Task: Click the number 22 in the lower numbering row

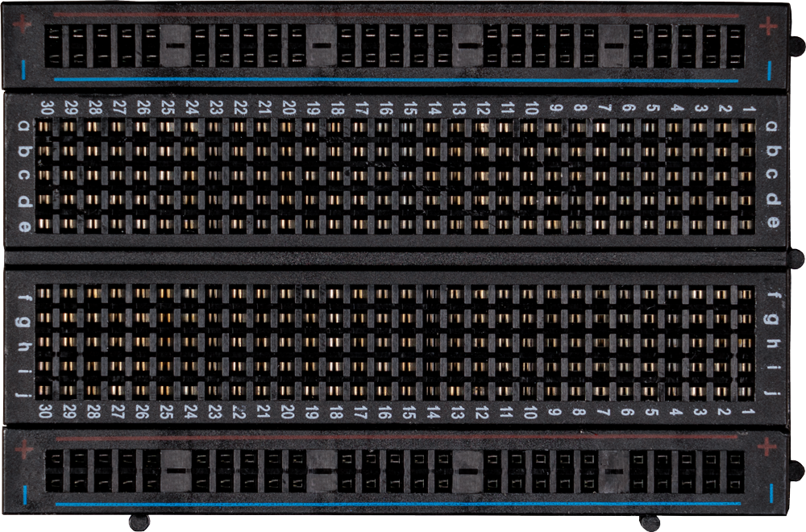Action: click(x=239, y=411)
